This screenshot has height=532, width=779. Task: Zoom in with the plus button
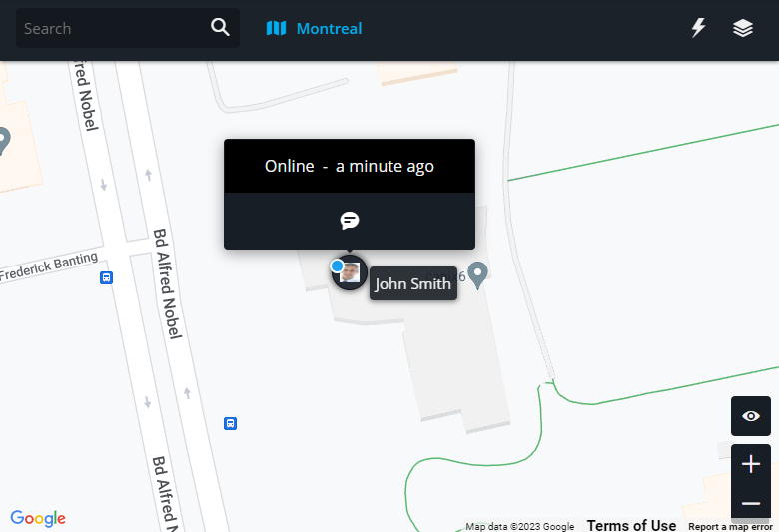point(751,464)
